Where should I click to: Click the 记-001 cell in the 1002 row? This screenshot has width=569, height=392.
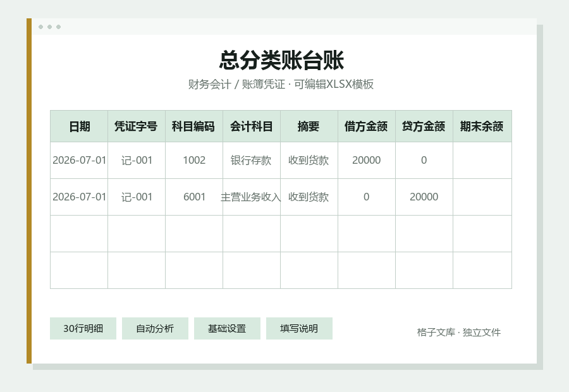point(137,160)
